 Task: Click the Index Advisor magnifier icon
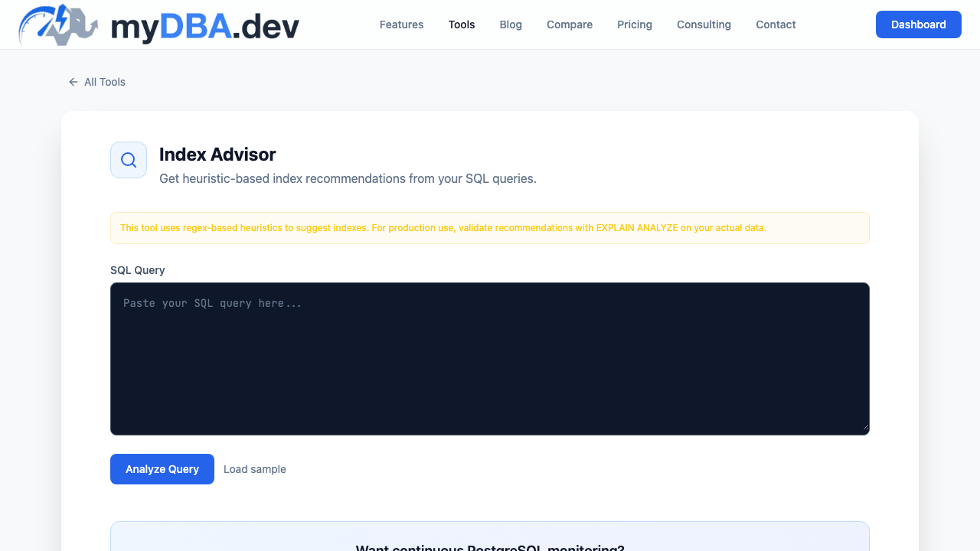[129, 160]
